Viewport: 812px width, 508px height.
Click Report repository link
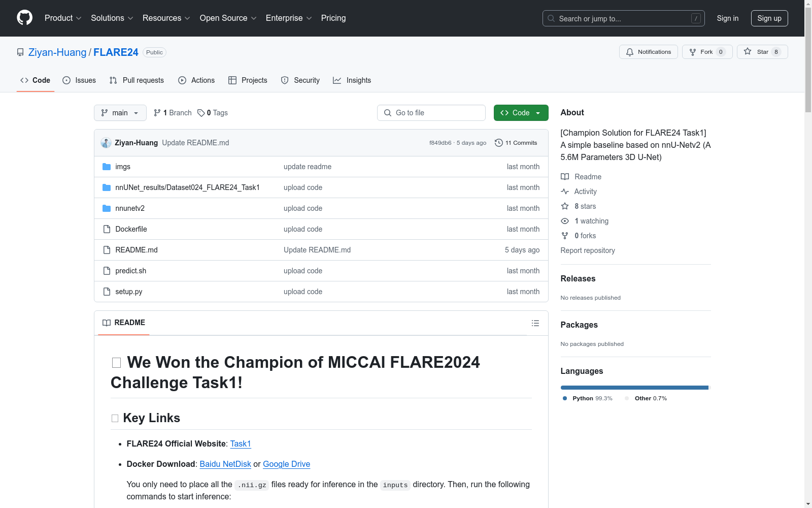coord(588,250)
